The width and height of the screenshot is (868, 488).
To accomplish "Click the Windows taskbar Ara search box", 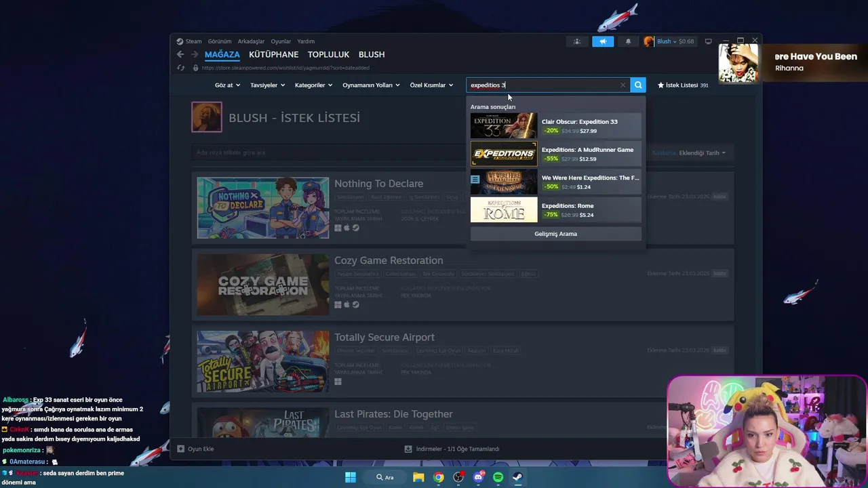I will (385, 477).
